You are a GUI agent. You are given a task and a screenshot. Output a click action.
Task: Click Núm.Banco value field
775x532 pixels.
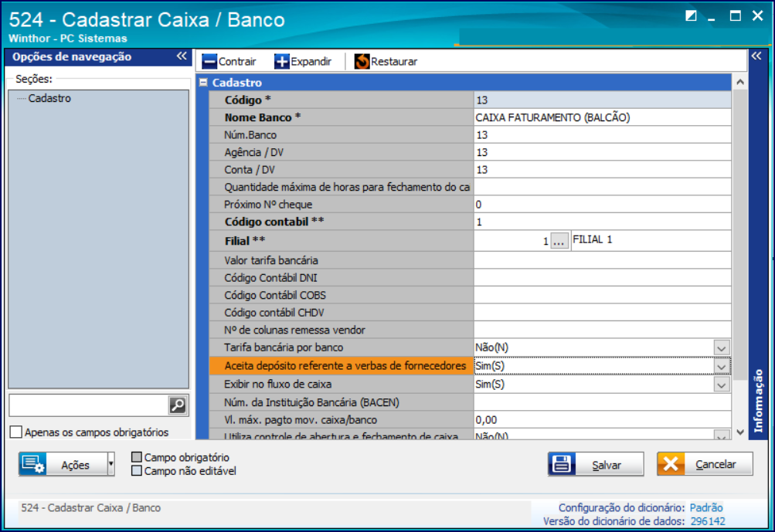pyautogui.click(x=602, y=135)
